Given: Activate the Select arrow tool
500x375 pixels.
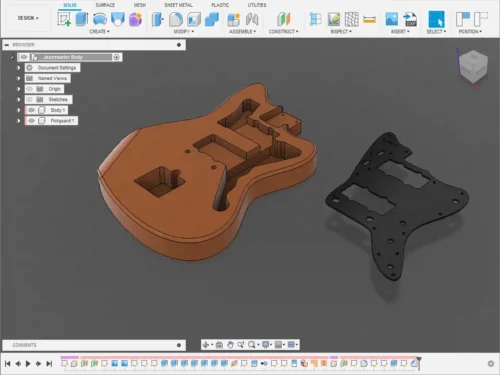Looking at the screenshot, I should click(x=436, y=19).
